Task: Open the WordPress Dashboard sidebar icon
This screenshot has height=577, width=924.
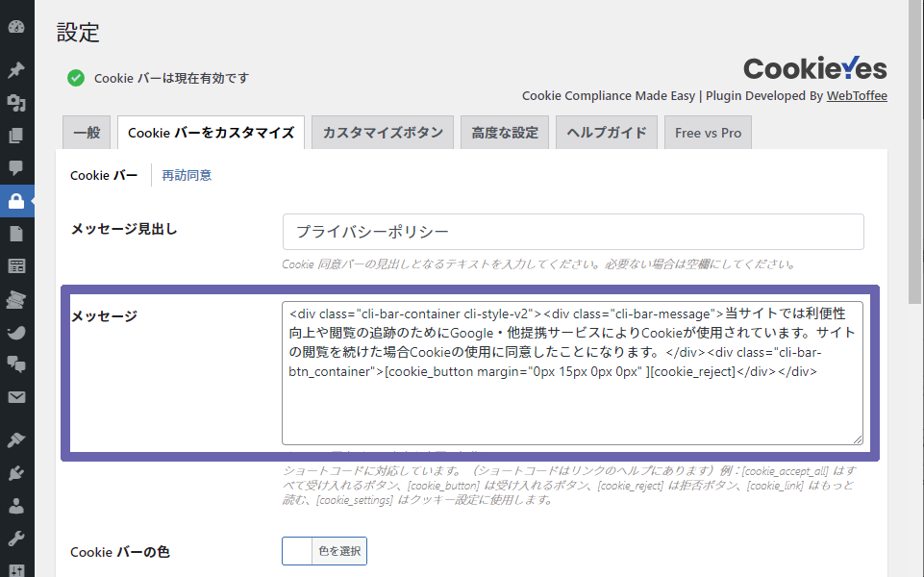Action: 16,27
